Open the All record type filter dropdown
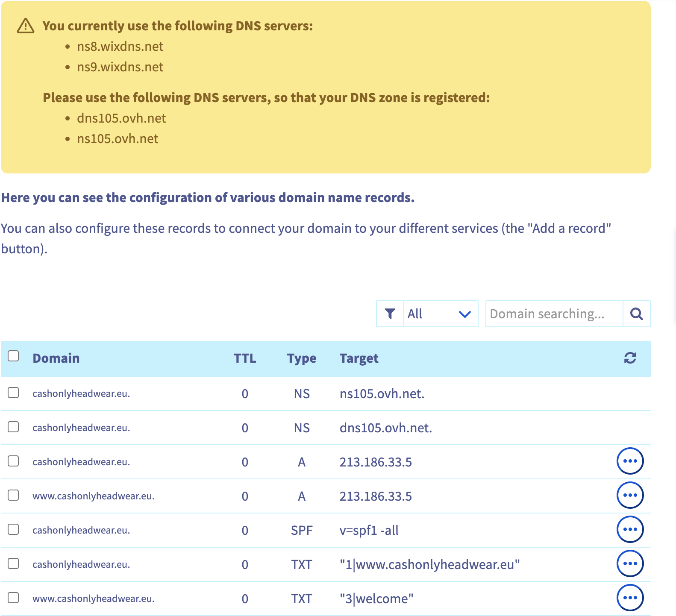This screenshot has width=676, height=616. click(440, 314)
